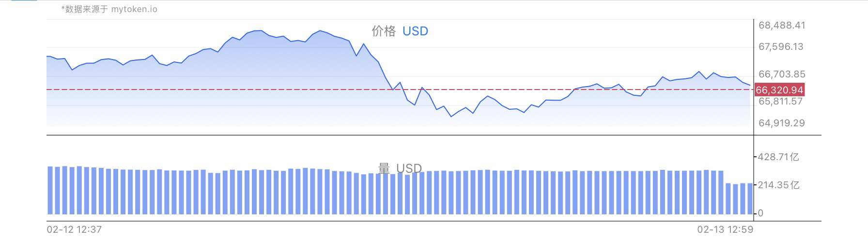Select the 02-12 12:37 start time label

[74, 229]
